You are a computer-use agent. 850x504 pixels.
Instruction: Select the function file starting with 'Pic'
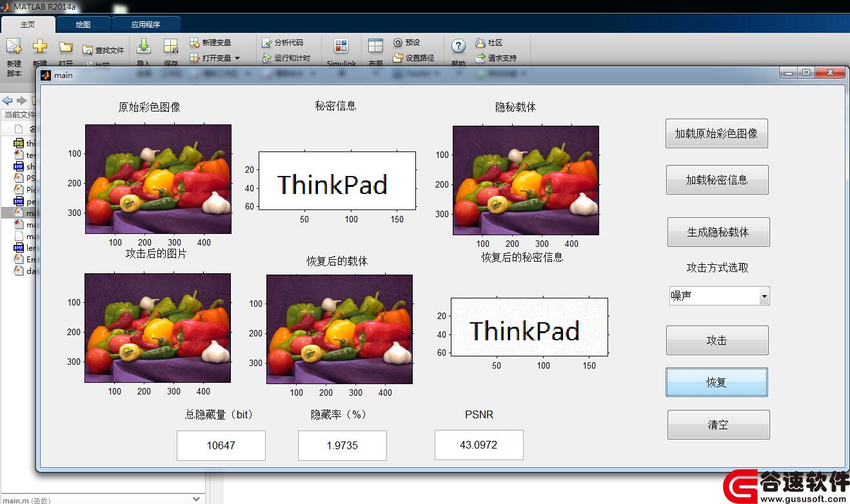click(25, 189)
